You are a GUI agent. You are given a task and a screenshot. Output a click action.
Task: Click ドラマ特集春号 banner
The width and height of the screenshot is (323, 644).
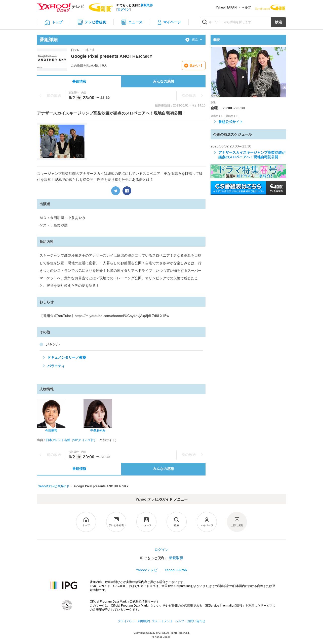click(x=248, y=171)
